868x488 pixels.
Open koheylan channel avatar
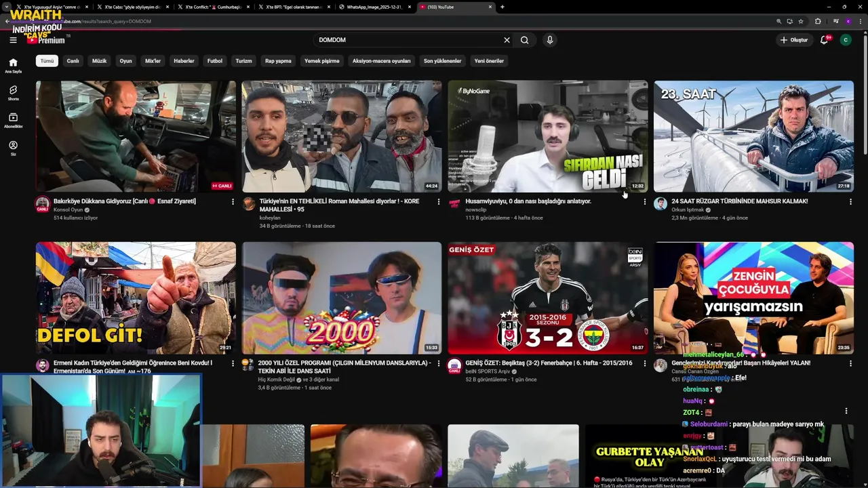coord(249,204)
